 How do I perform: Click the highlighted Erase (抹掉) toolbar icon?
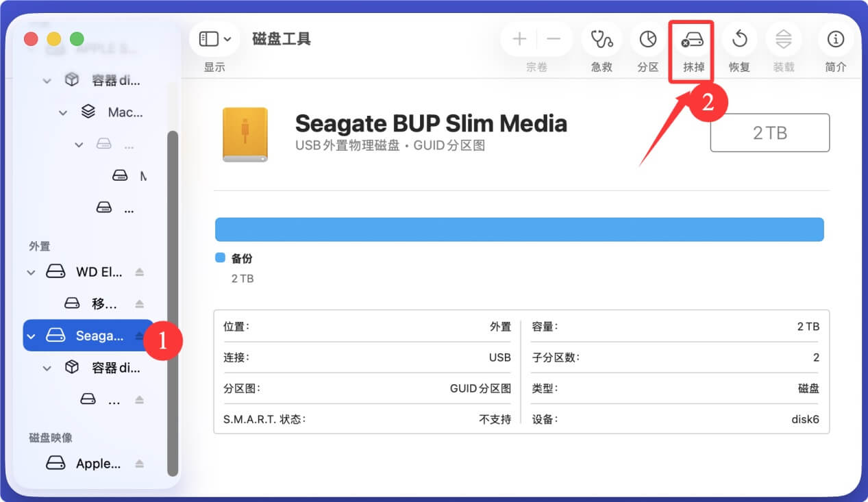click(691, 39)
